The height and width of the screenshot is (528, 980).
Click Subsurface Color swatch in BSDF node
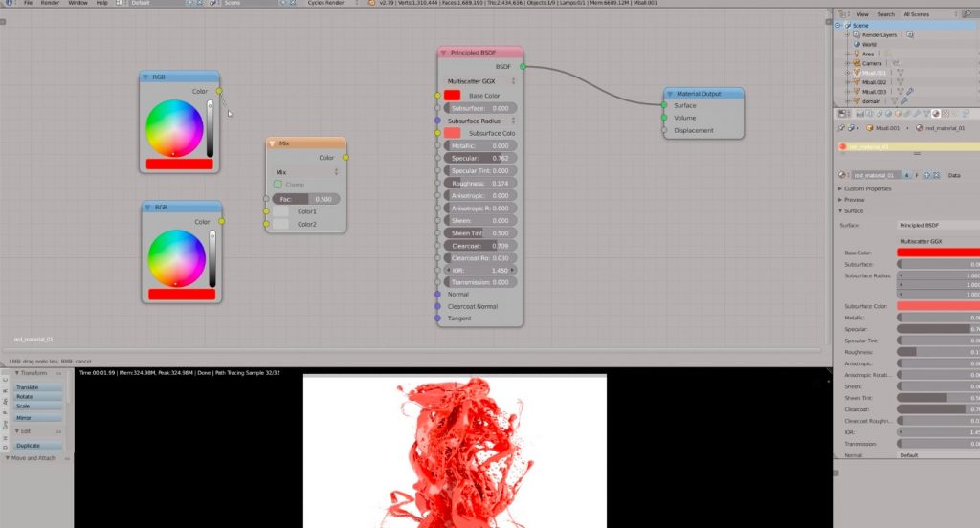pyautogui.click(x=452, y=132)
